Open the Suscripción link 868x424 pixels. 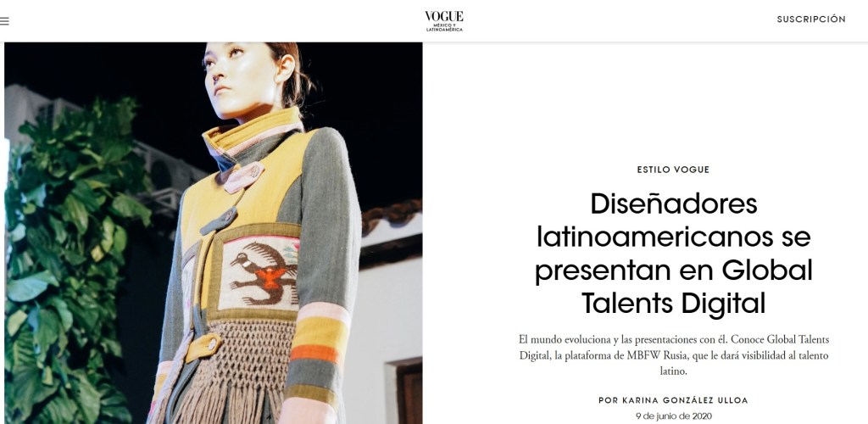click(811, 19)
